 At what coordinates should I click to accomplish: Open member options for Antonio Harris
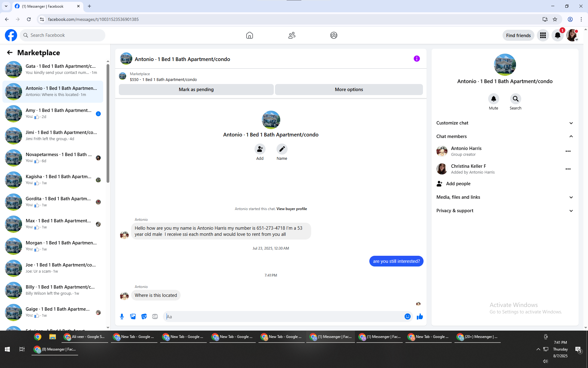point(568,151)
